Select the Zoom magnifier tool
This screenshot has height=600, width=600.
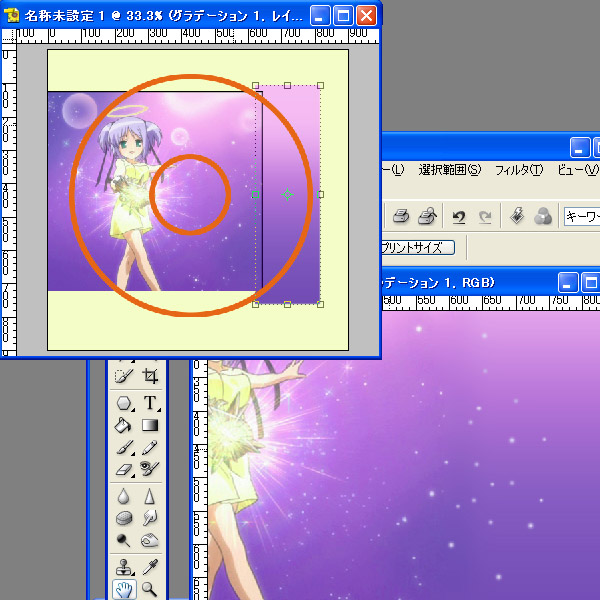pyautogui.click(x=150, y=589)
